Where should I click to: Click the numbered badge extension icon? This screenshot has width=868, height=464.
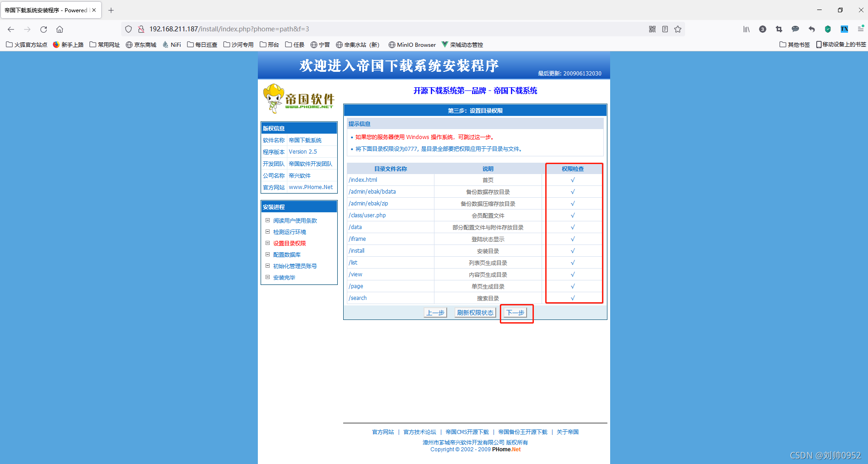click(x=763, y=29)
